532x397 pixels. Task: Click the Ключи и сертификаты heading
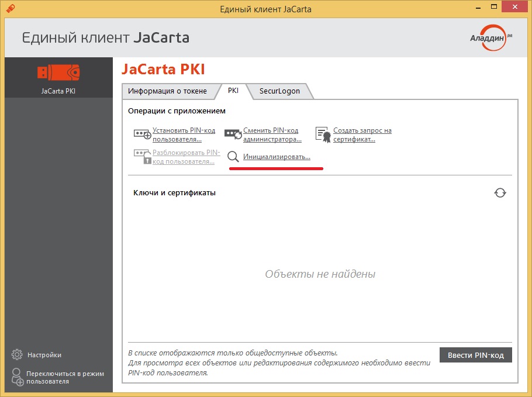[x=174, y=193]
